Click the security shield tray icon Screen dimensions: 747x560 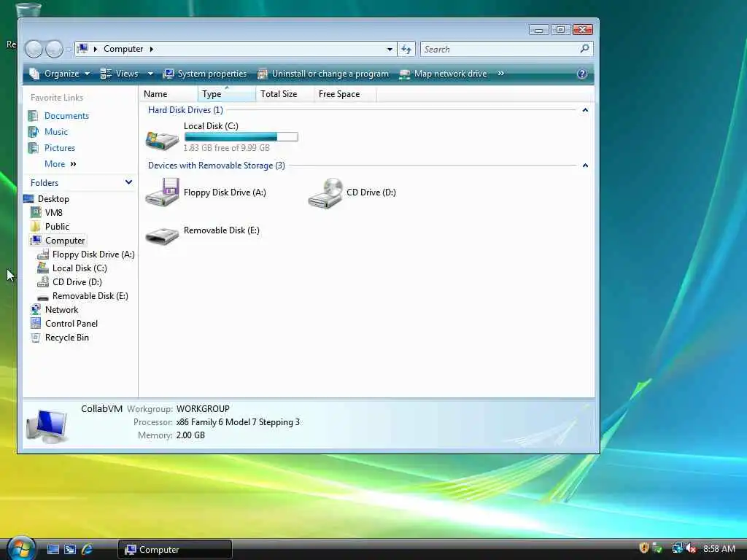coord(643,548)
